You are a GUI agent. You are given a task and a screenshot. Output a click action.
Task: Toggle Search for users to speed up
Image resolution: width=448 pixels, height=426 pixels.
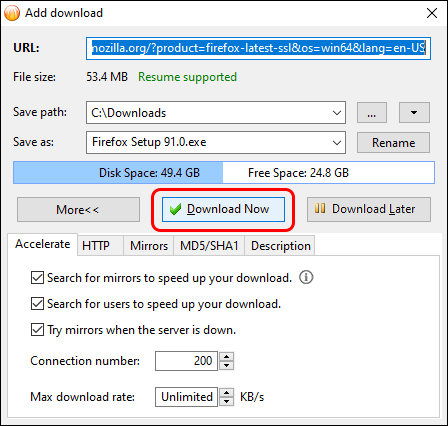[x=37, y=304]
